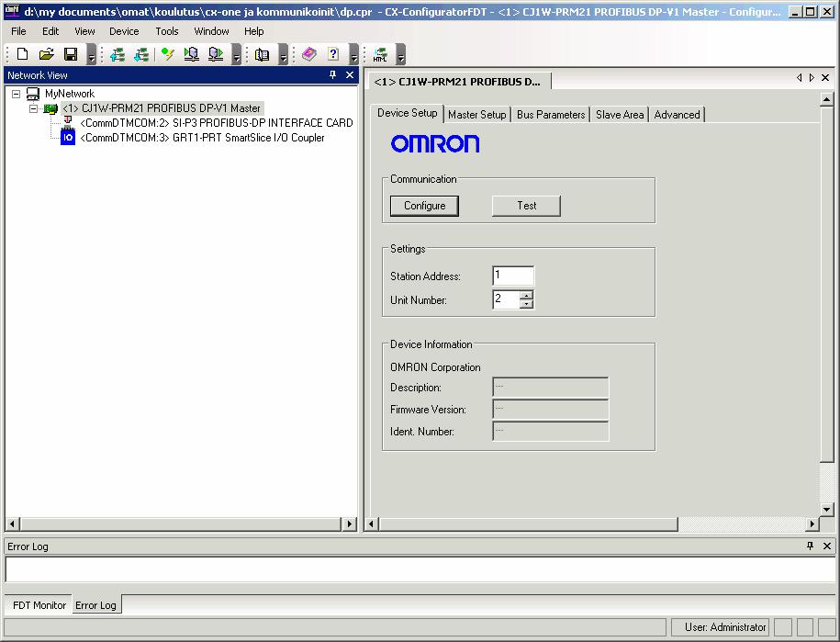Click the blue IO icon for GRT1-PRT
The width and height of the screenshot is (840, 642).
point(68,138)
